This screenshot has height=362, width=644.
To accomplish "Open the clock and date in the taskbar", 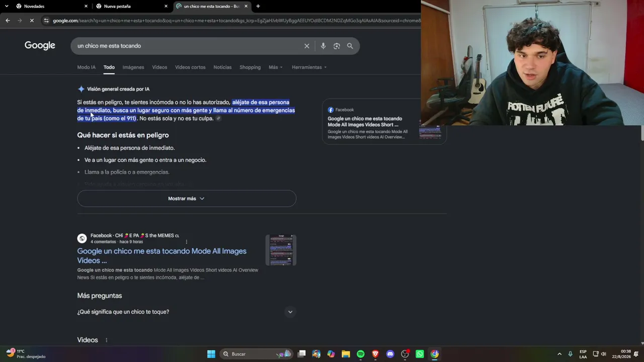I will pos(621,354).
